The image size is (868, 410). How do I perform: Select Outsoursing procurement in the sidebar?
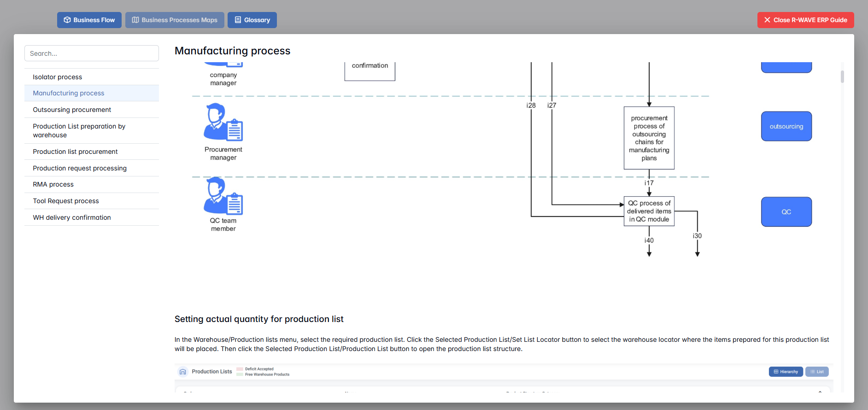pos(72,110)
